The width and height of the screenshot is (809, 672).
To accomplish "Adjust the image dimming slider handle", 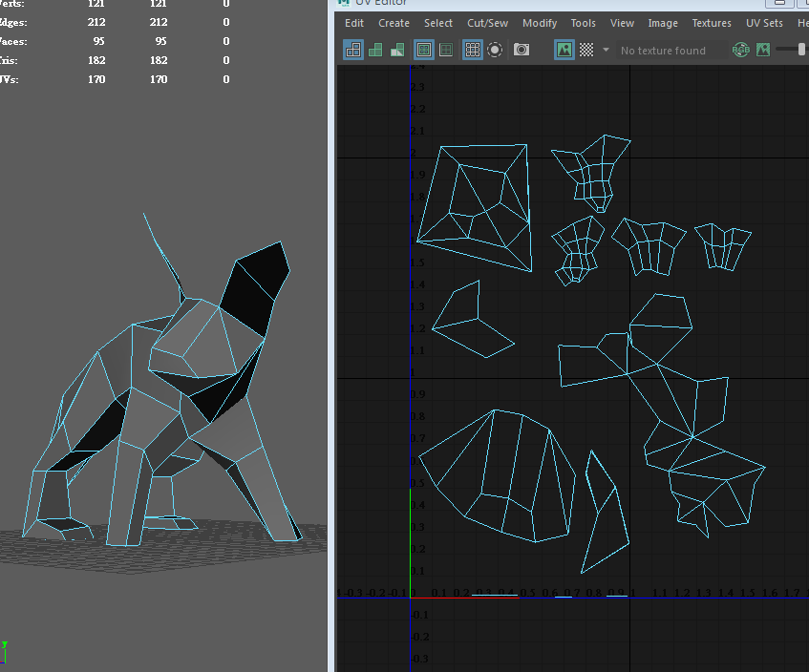I will click(801, 50).
